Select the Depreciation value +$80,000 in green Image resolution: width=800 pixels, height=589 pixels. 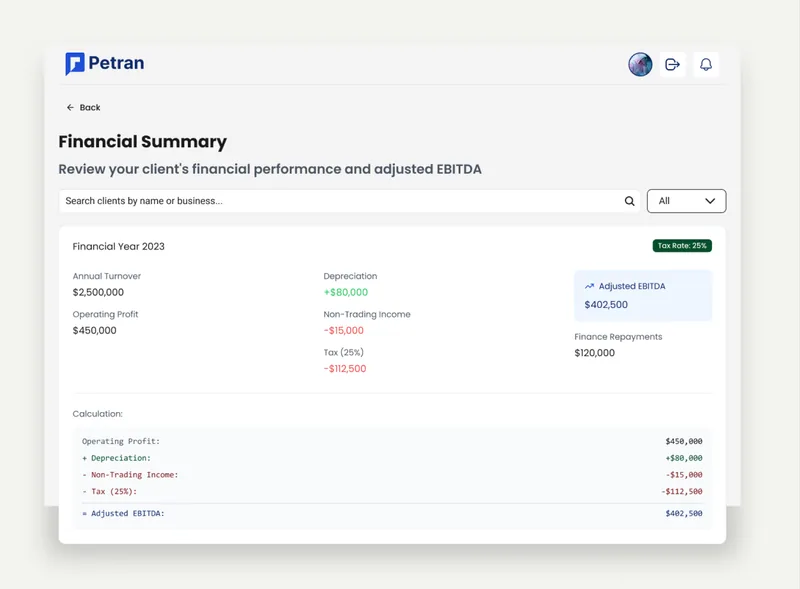point(345,292)
